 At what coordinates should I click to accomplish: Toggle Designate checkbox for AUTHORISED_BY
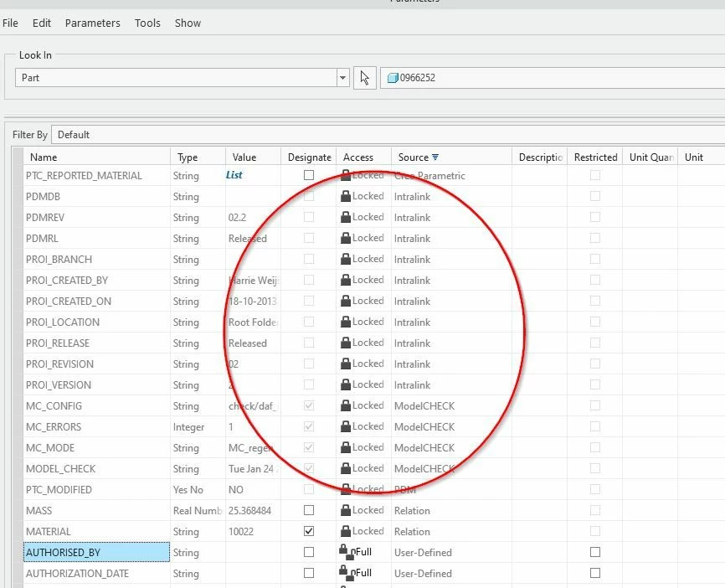(x=309, y=552)
